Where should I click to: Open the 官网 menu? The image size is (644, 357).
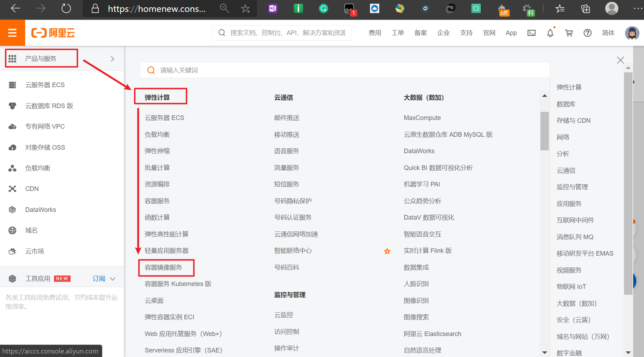[489, 33]
